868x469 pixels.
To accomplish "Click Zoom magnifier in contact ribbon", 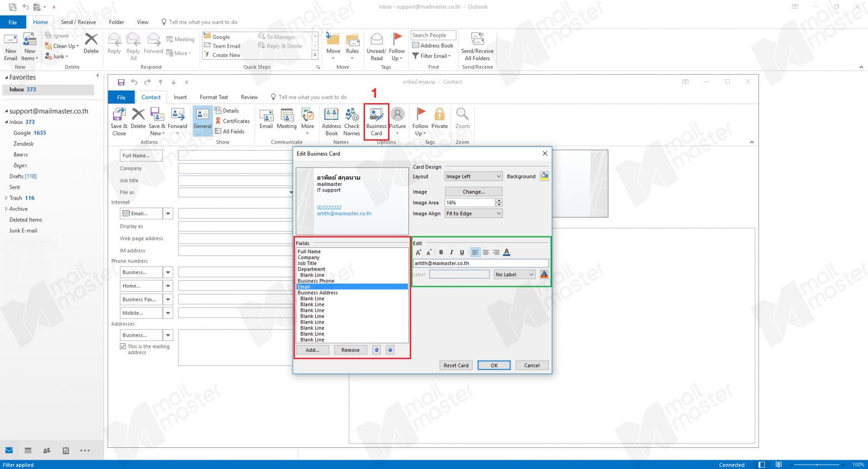I will [x=462, y=118].
